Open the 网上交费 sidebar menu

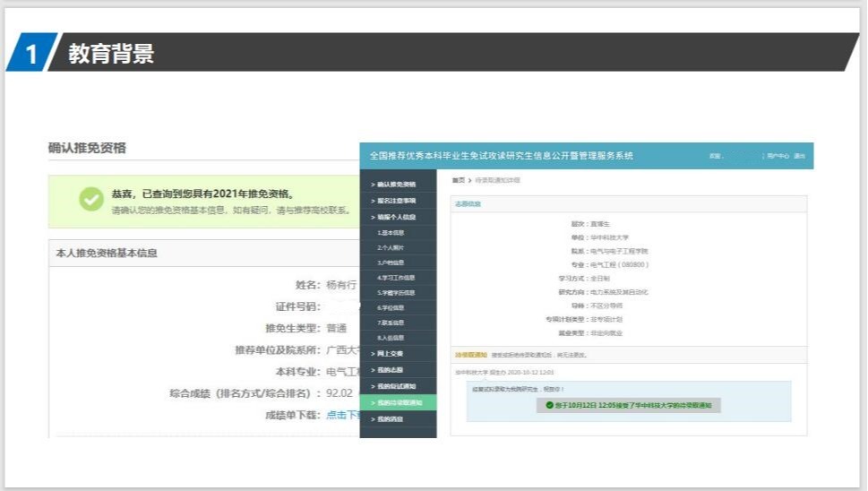391,354
